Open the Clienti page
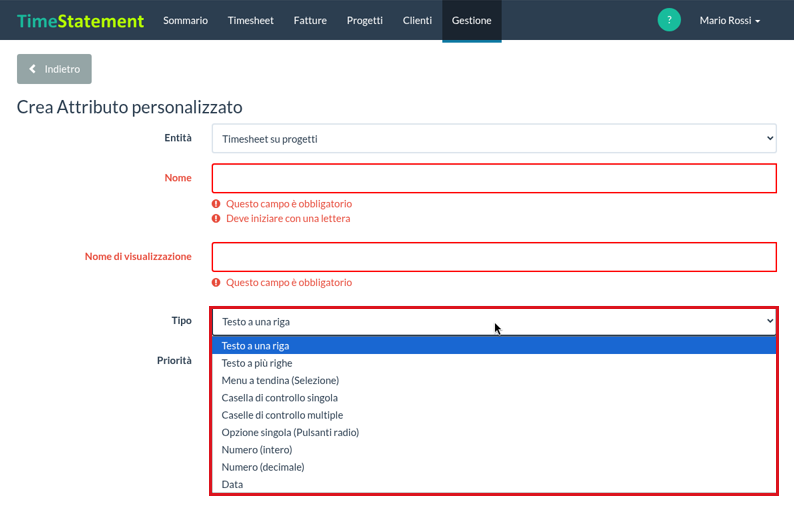 pyautogui.click(x=417, y=20)
